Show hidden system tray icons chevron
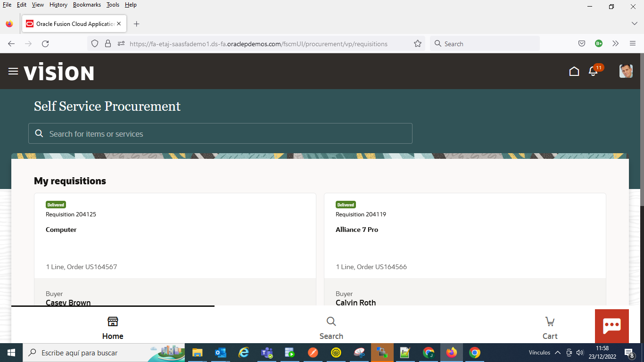 click(x=557, y=353)
